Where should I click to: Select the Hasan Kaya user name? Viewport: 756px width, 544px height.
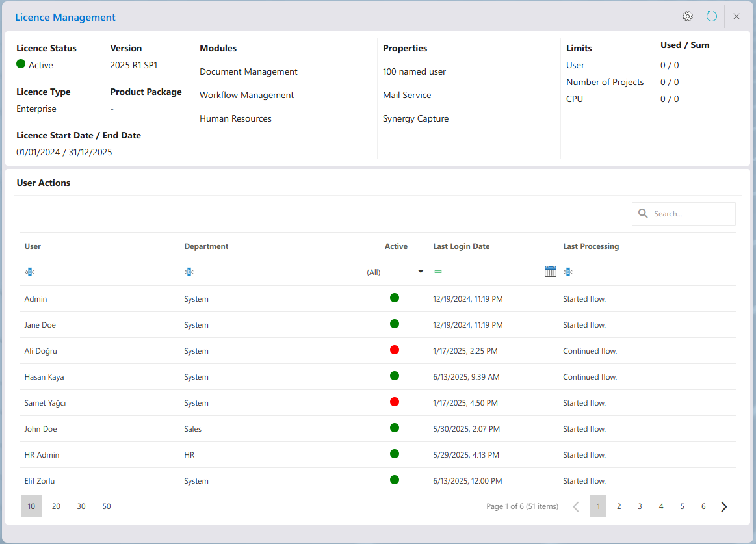[x=44, y=377]
